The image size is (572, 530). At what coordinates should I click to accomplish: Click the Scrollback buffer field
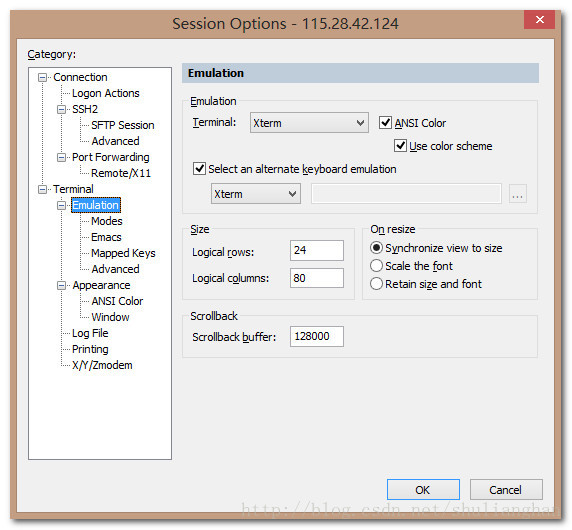pyautogui.click(x=317, y=336)
